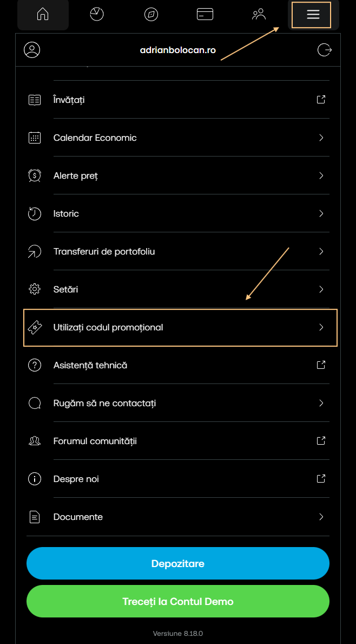Open the wallet card tab
Screen dimensions: 356x644
205,15
